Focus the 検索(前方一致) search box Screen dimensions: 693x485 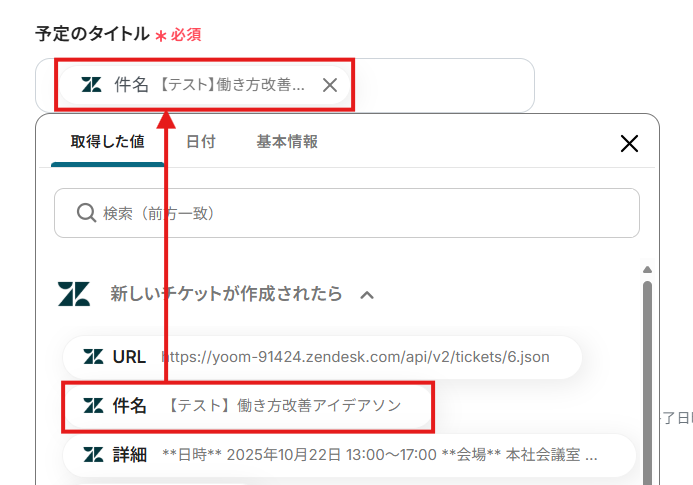pyautogui.click(x=346, y=213)
